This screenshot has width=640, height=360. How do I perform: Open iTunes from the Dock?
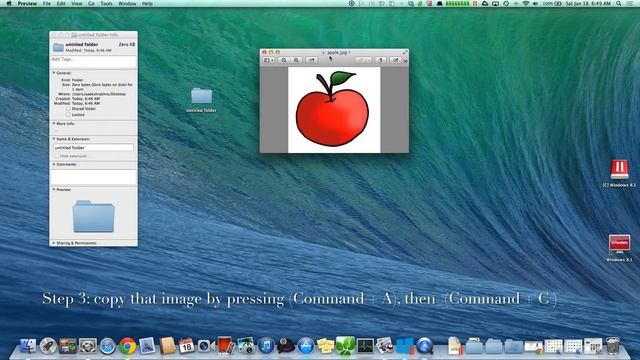pos(266,346)
